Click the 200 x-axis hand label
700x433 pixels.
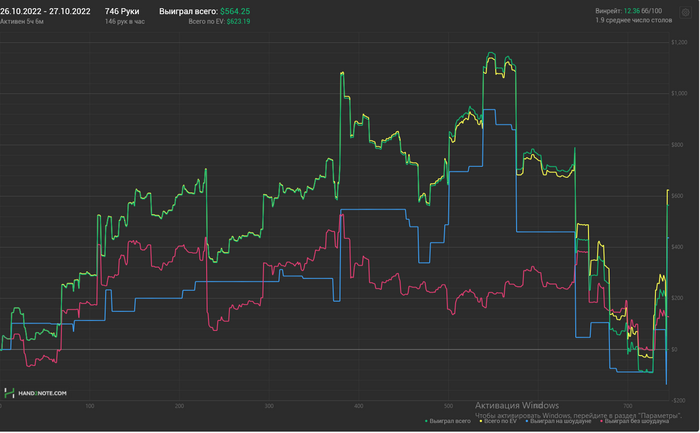point(179,406)
